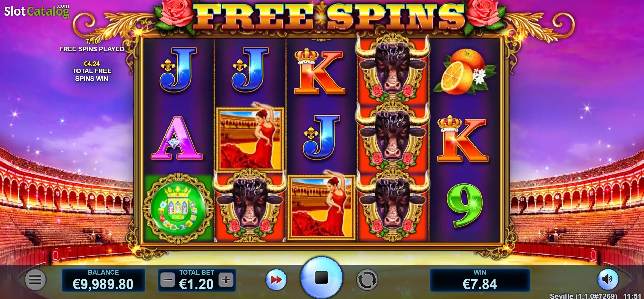The width and height of the screenshot is (644, 299).
Task: Click the free spins played counter
Action: [92, 45]
